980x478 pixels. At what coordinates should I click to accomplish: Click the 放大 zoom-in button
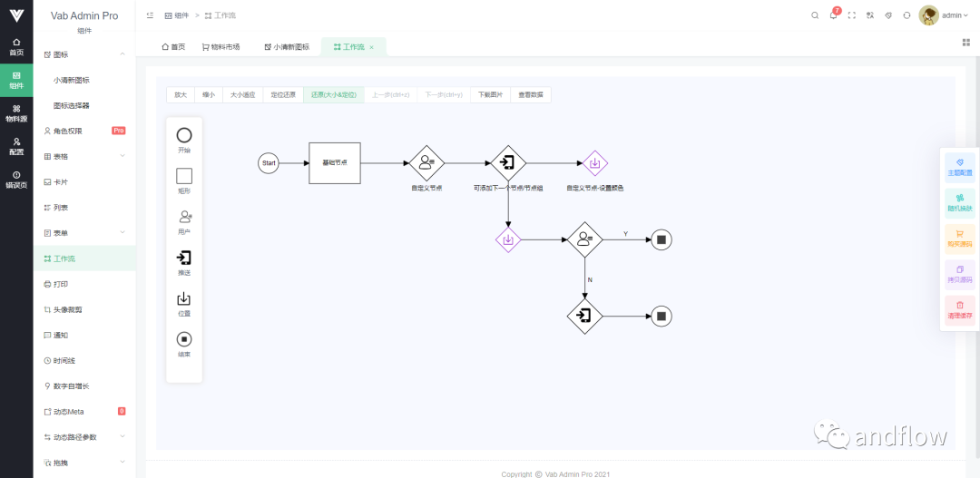181,95
